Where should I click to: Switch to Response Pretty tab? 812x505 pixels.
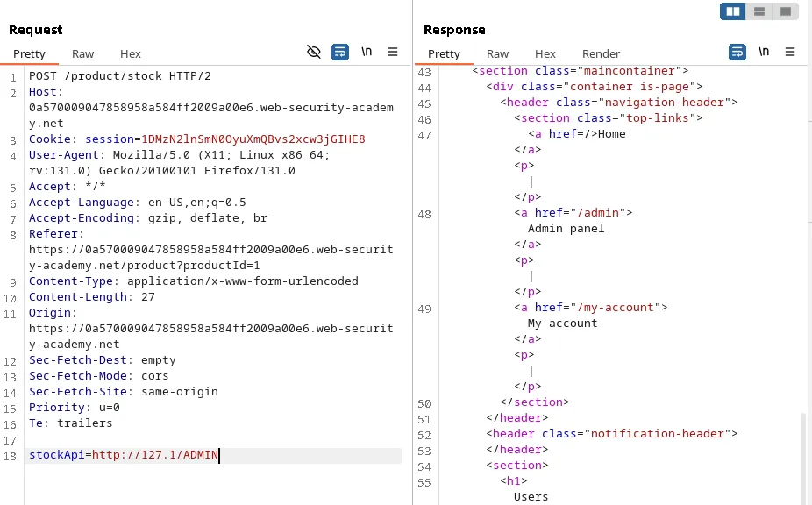coord(444,53)
